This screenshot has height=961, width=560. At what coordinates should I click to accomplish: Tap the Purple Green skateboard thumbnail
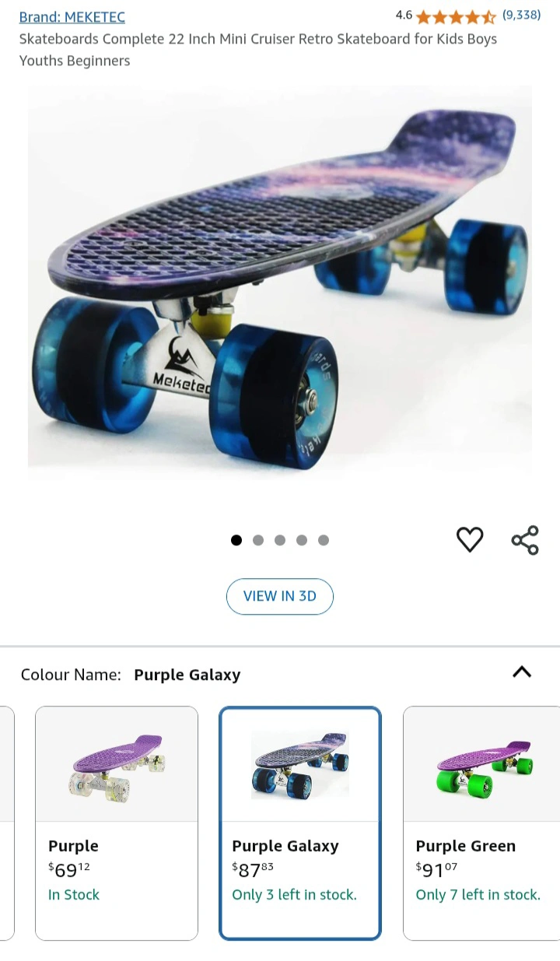tap(485, 764)
